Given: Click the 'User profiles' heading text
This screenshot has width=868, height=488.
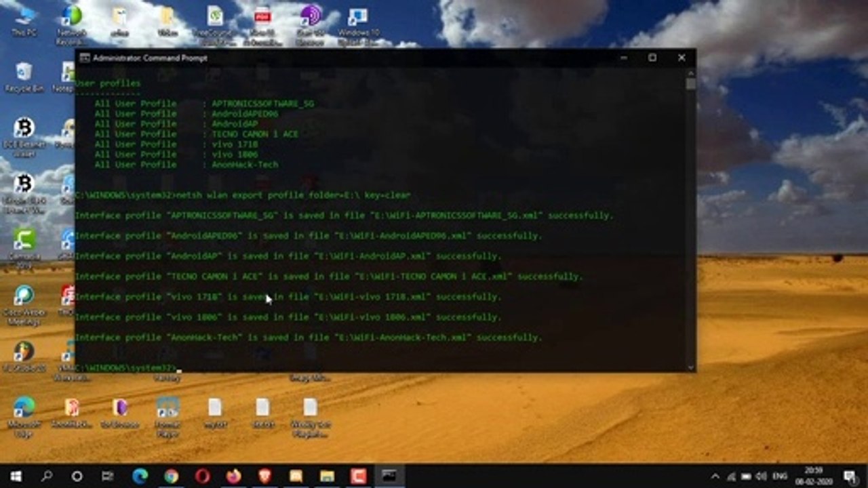Looking at the screenshot, I should (108, 83).
